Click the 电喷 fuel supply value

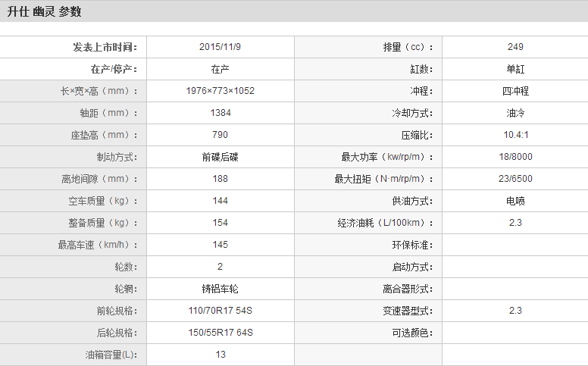(515, 201)
